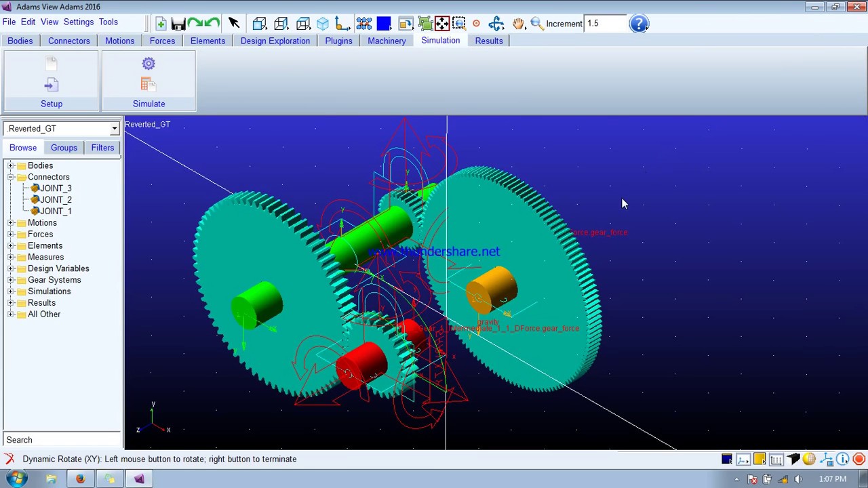The image size is (868, 488).
Task: Toggle icon visibility grid button in toolbar
Action: tap(364, 24)
